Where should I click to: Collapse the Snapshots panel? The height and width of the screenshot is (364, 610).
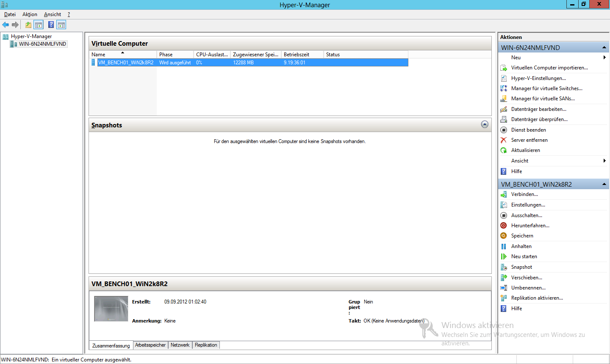(485, 124)
